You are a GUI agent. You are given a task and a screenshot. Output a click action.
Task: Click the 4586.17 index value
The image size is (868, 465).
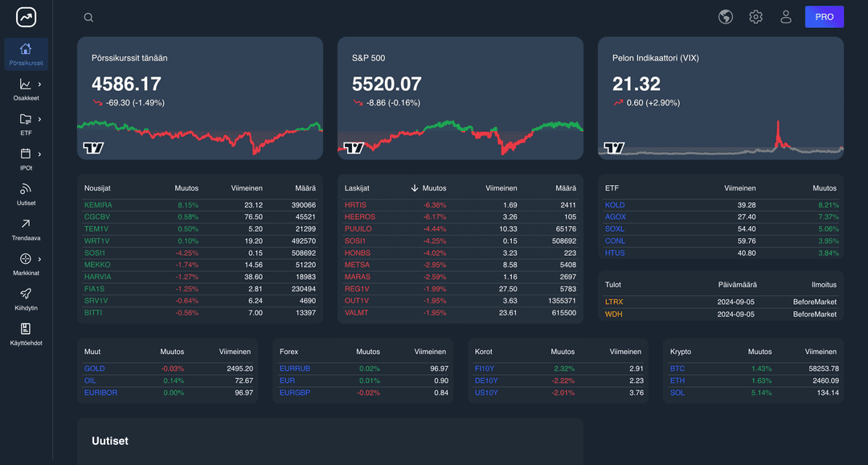tap(126, 84)
